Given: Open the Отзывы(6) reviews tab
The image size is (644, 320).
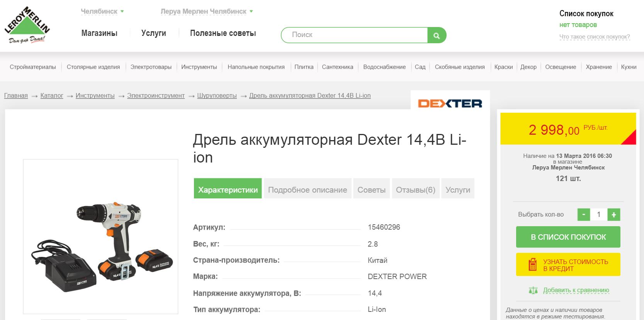Looking at the screenshot, I should coord(416,188).
